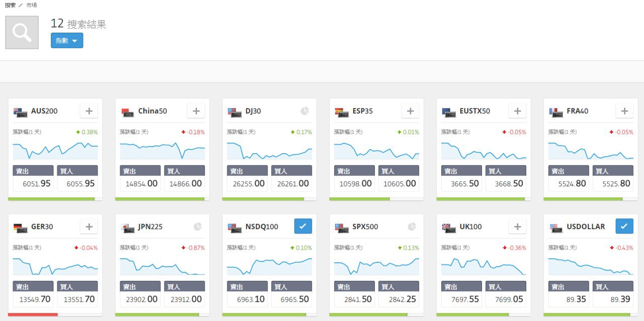Viewport: 644px width, 321px height.
Task: Add UK100 using its plus icon
Action: [x=517, y=227]
